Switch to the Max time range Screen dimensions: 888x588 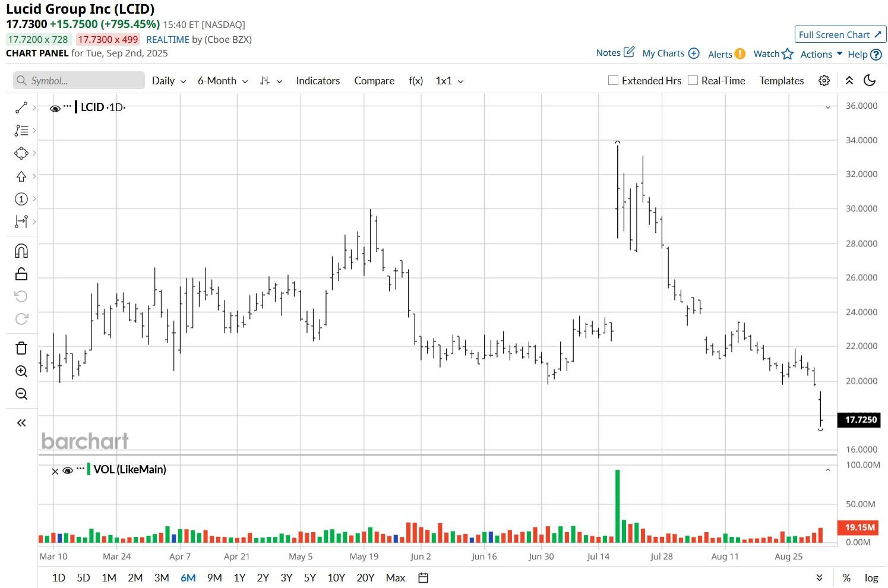396,578
